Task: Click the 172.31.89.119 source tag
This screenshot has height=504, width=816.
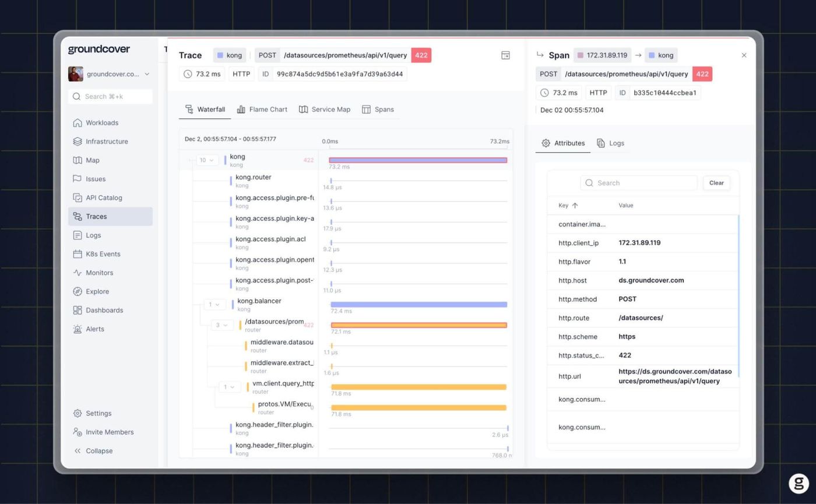Action: [x=602, y=55]
